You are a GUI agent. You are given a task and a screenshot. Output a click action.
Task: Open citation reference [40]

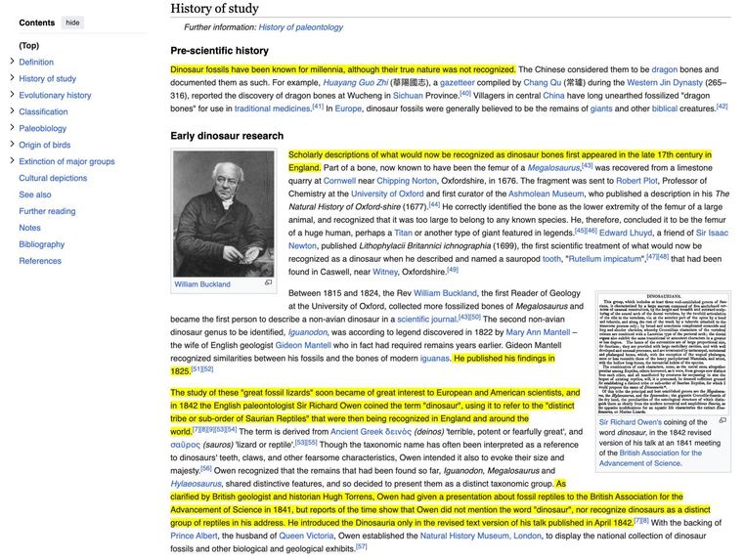[465, 94]
